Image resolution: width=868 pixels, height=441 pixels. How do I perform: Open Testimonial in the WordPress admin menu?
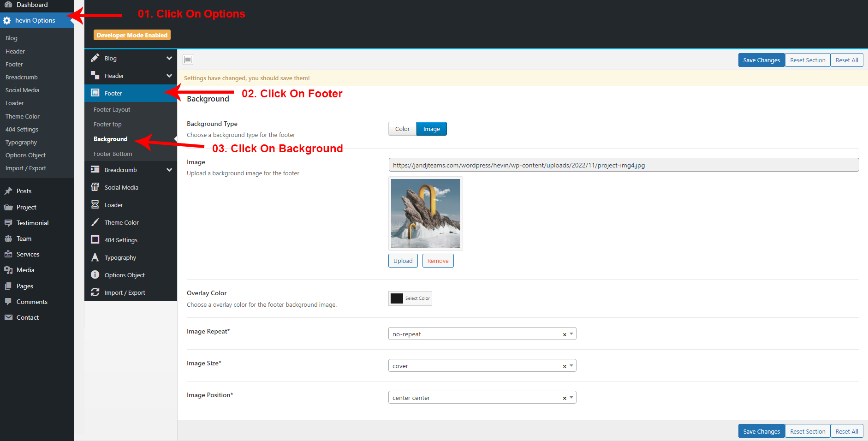(x=32, y=223)
